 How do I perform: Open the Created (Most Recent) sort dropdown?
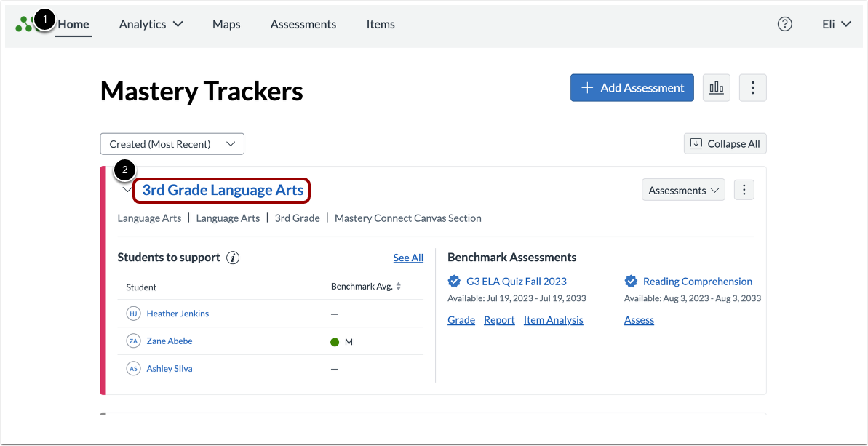(x=172, y=143)
